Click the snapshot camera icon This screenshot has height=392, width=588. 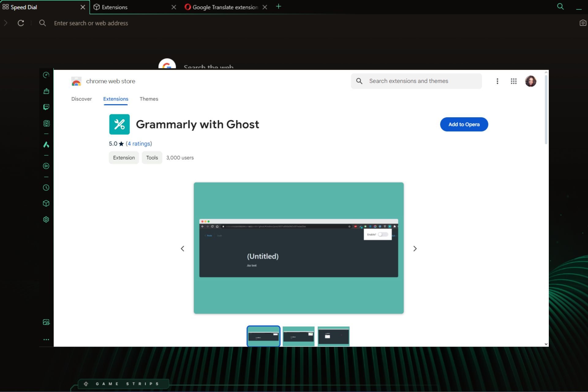pos(583,23)
